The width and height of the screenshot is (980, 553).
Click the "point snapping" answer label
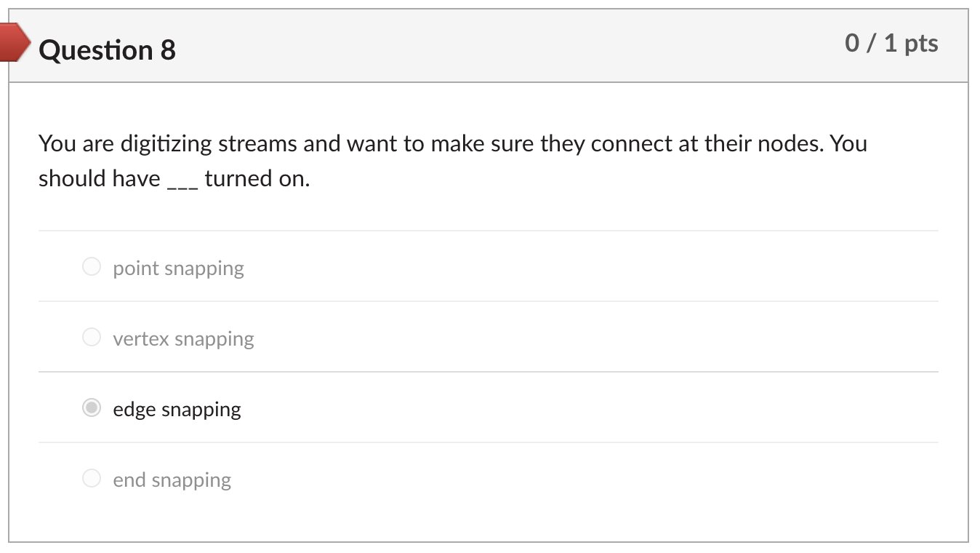(x=178, y=268)
